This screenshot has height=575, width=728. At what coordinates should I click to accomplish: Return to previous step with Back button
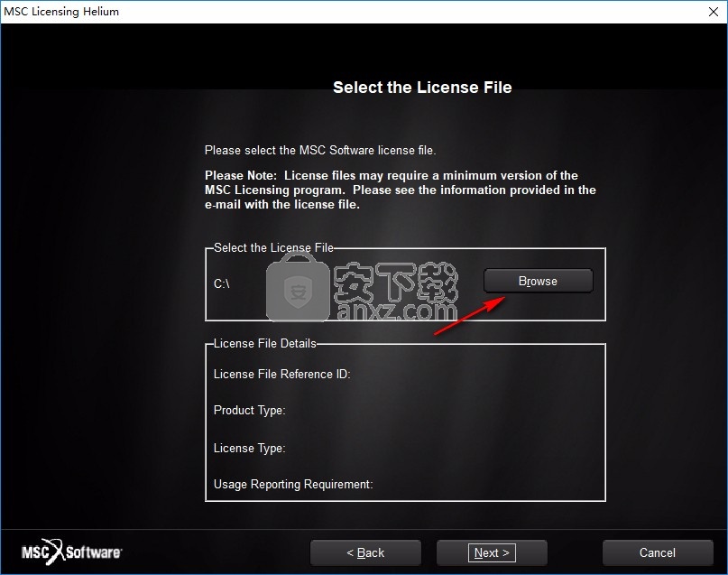click(365, 552)
